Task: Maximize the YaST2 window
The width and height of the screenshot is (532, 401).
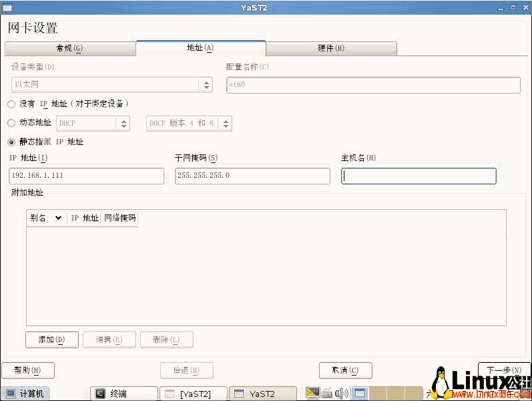Action: [513, 7]
